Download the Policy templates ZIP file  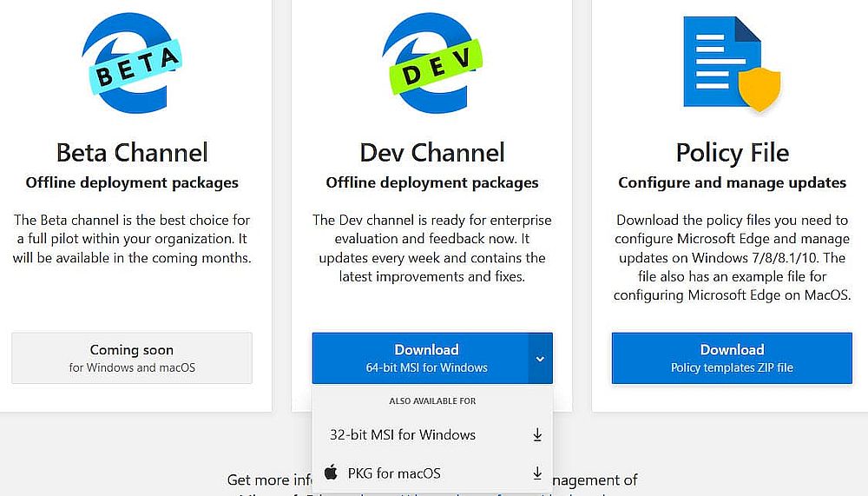coord(732,358)
